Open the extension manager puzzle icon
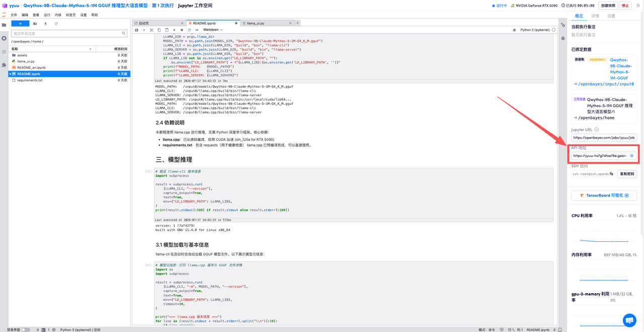 coord(4,65)
